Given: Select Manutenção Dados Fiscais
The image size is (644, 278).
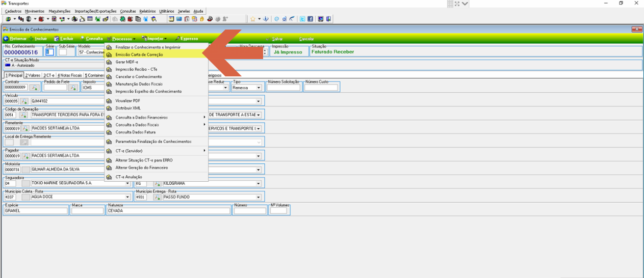Looking at the screenshot, I should [x=156, y=84].
